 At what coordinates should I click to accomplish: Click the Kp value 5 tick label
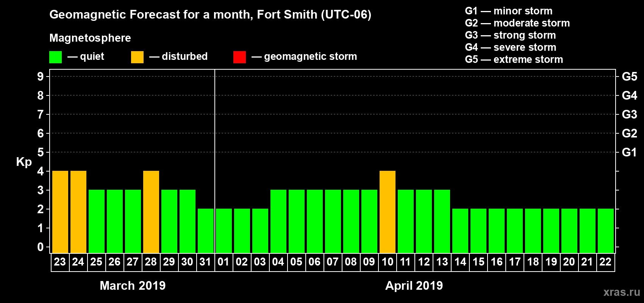[41, 152]
